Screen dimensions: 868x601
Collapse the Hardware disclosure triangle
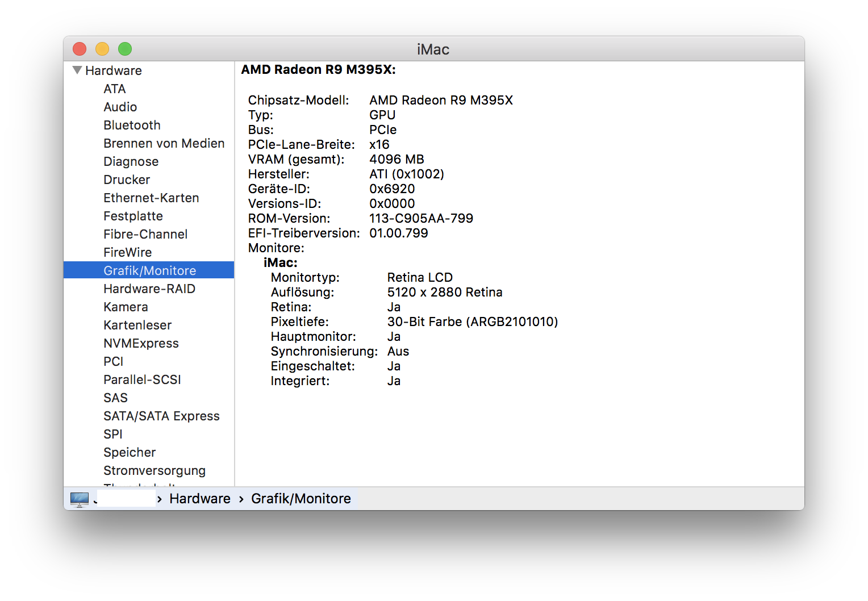click(77, 70)
